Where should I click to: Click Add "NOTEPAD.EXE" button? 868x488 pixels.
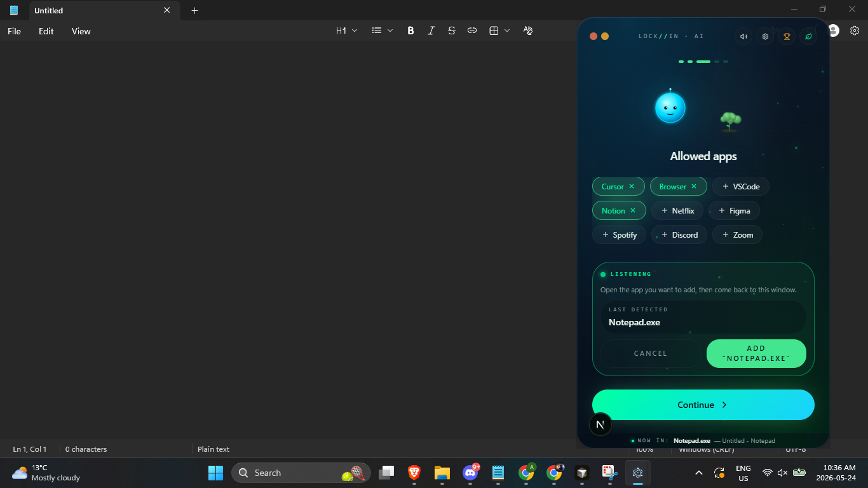[756, 353]
